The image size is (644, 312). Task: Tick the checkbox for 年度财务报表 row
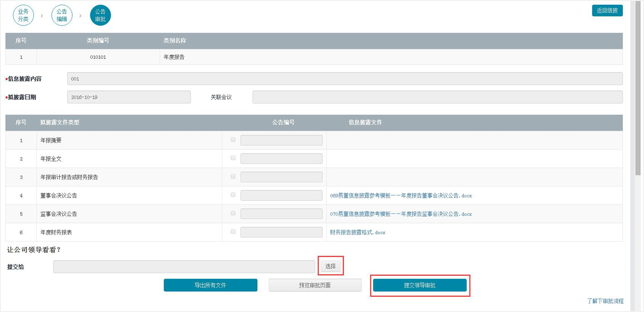(233, 232)
